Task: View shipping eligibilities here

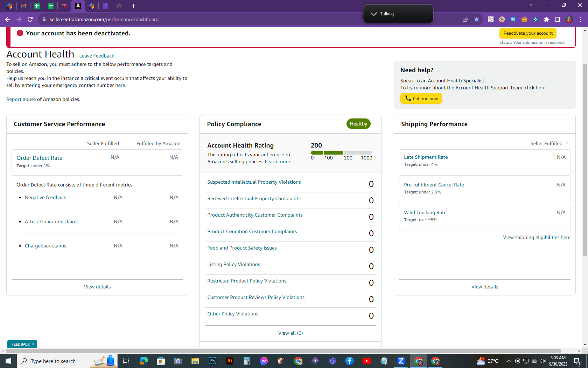Action: click(x=537, y=237)
